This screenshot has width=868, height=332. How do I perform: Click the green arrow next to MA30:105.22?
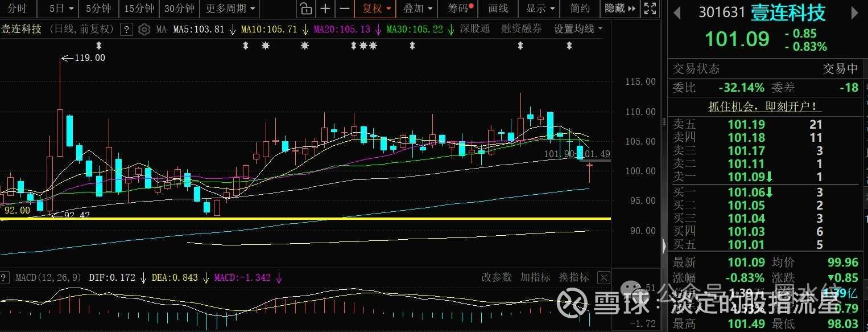[451, 29]
